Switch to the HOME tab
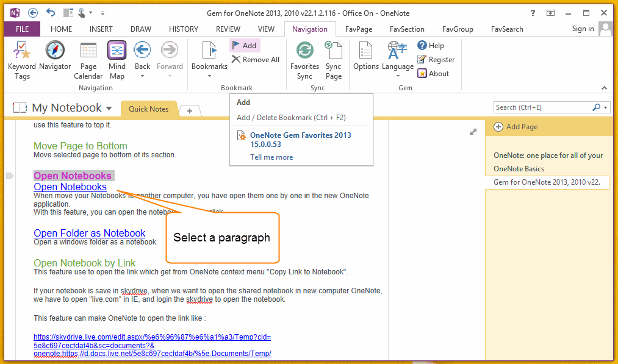 pos(61,29)
